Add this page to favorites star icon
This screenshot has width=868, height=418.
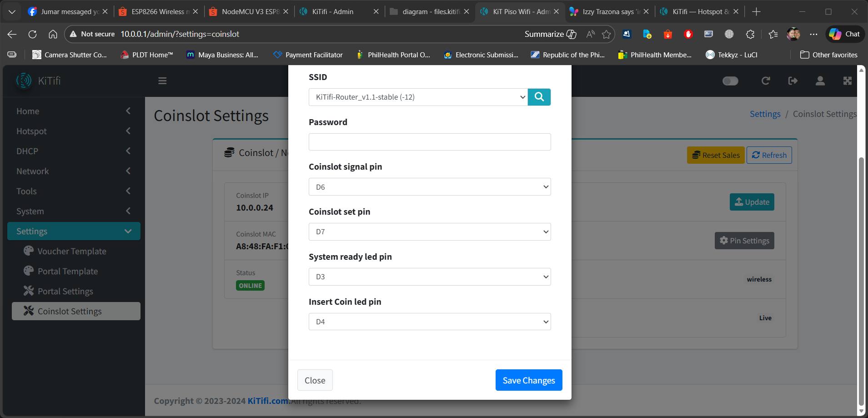coord(606,34)
